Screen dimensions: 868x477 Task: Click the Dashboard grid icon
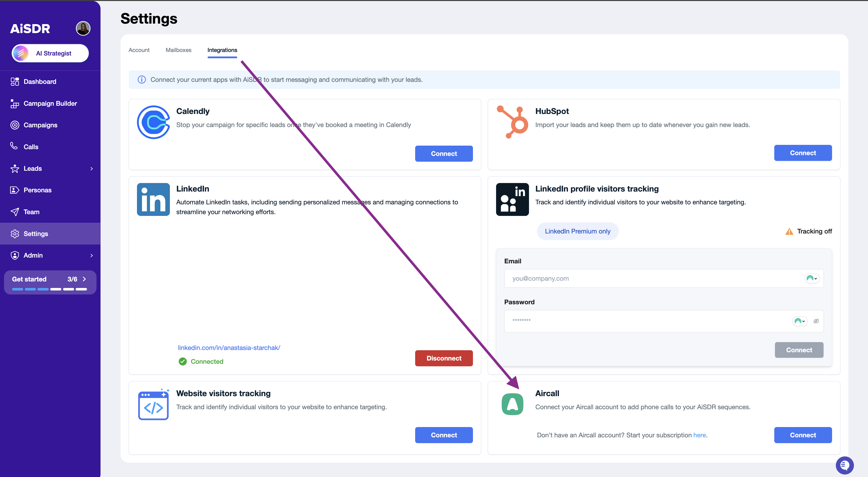pyautogui.click(x=15, y=81)
